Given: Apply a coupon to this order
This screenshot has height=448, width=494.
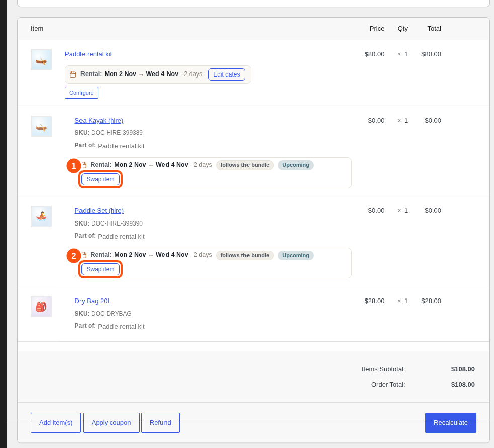Looking at the screenshot, I should (111, 423).
